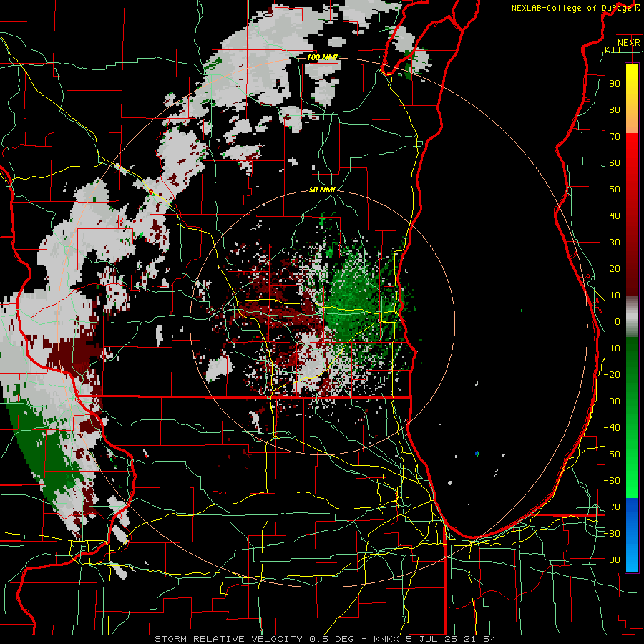
Task: Click the 90 value on the velocity scale
Action: 615,84
